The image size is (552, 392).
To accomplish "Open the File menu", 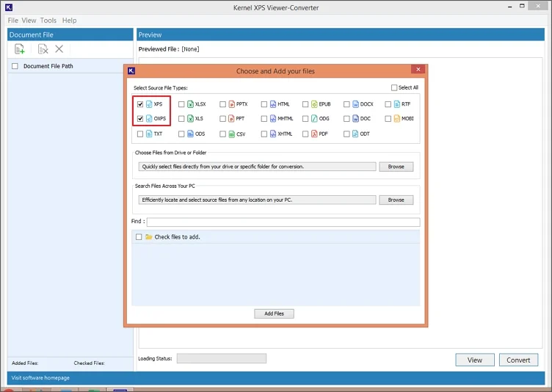I will [x=12, y=21].
